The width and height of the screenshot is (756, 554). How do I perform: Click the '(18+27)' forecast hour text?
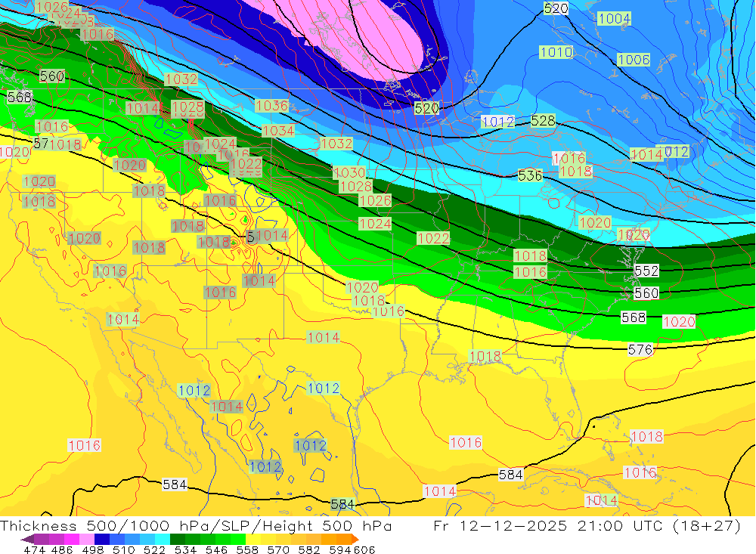(x=705, y=525)
